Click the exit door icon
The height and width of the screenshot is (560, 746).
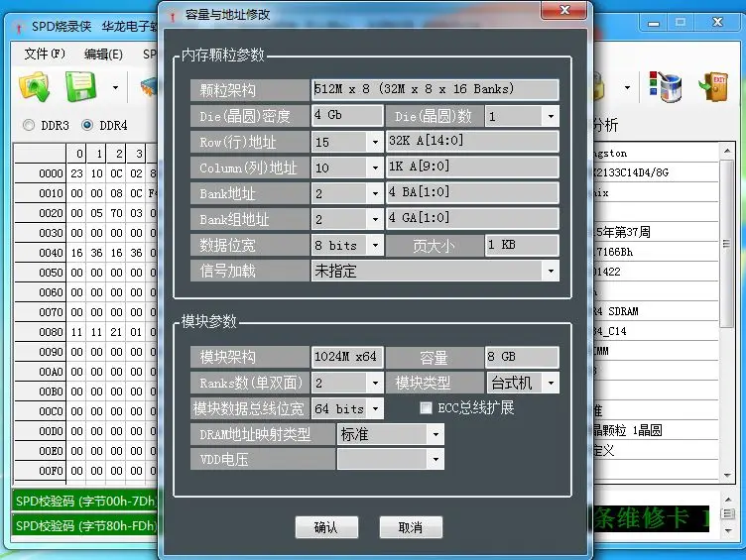click(713, 87)
